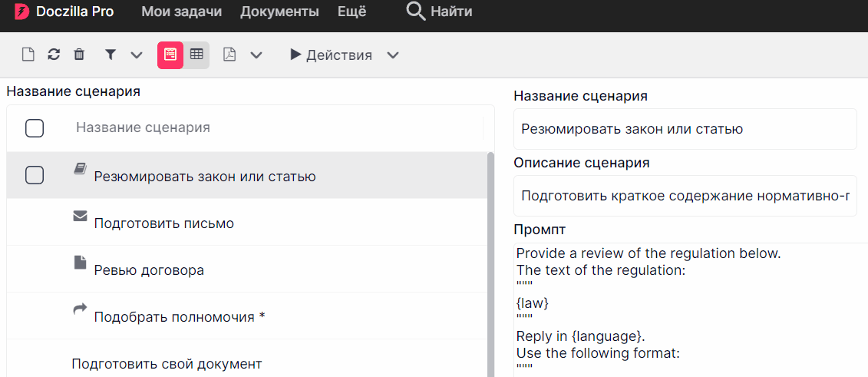Click the arrow icon beside Подобрать полномочия

tap(81, 309)
